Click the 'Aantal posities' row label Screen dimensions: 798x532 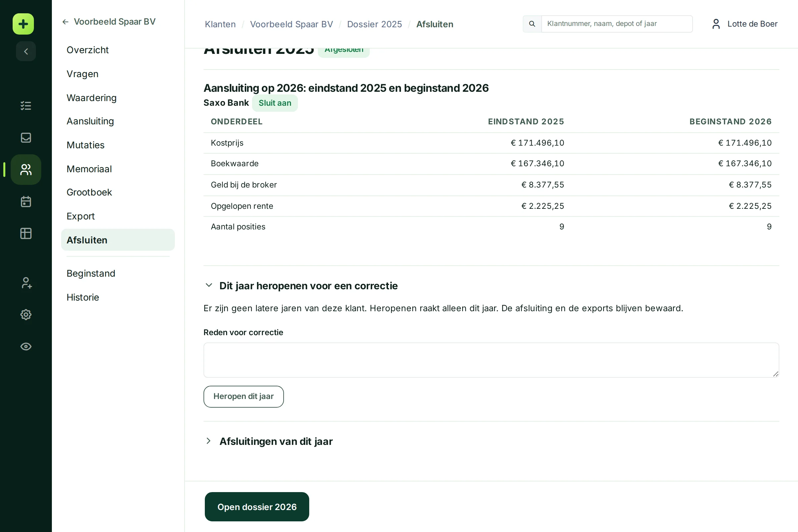[238, 227]
